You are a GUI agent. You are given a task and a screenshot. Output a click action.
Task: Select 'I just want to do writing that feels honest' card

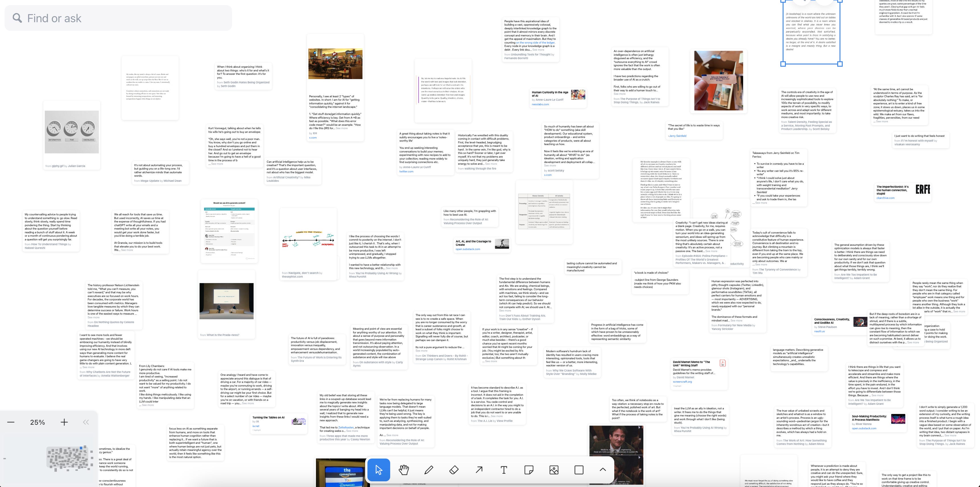921,140
